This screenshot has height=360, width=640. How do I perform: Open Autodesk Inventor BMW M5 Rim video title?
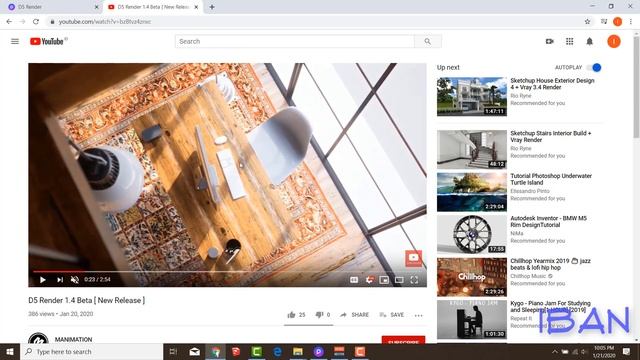549,222
